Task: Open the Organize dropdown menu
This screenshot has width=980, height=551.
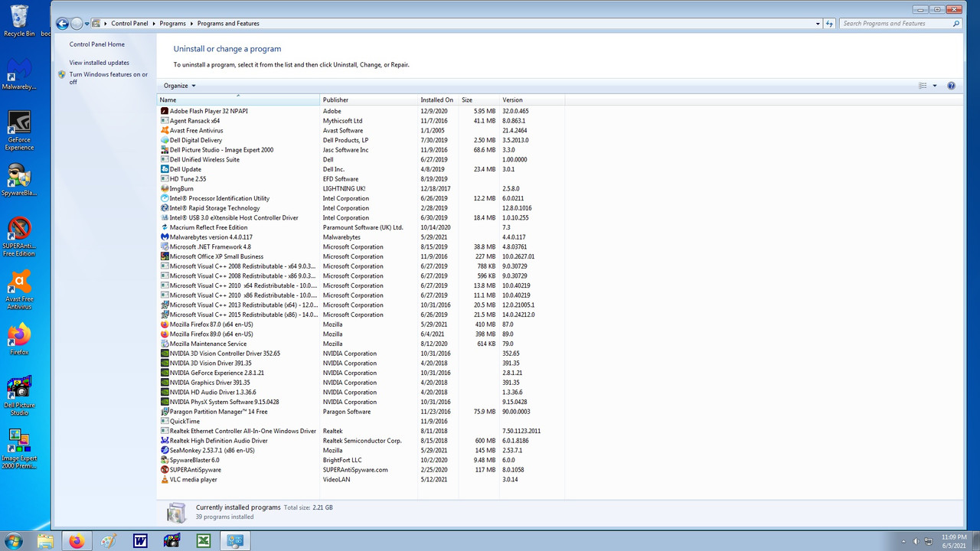Action: click(178, 85)
